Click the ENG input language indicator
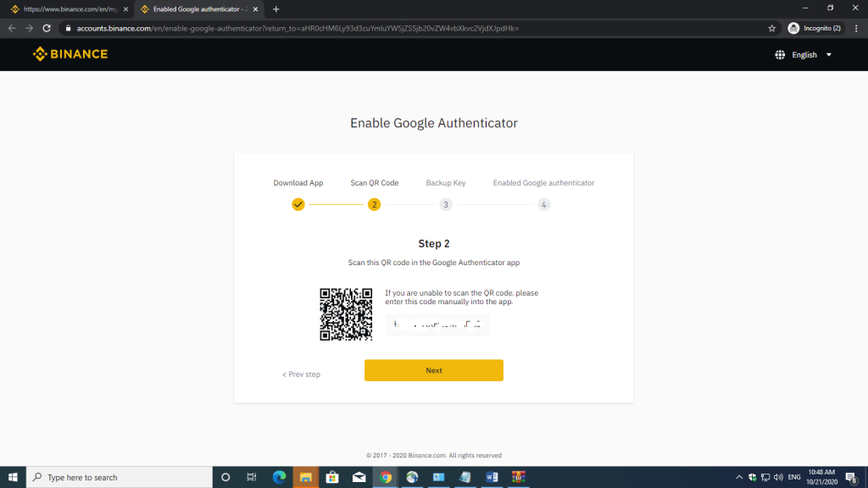The height and width of the screenshot is (488, 868). (794, 477)
